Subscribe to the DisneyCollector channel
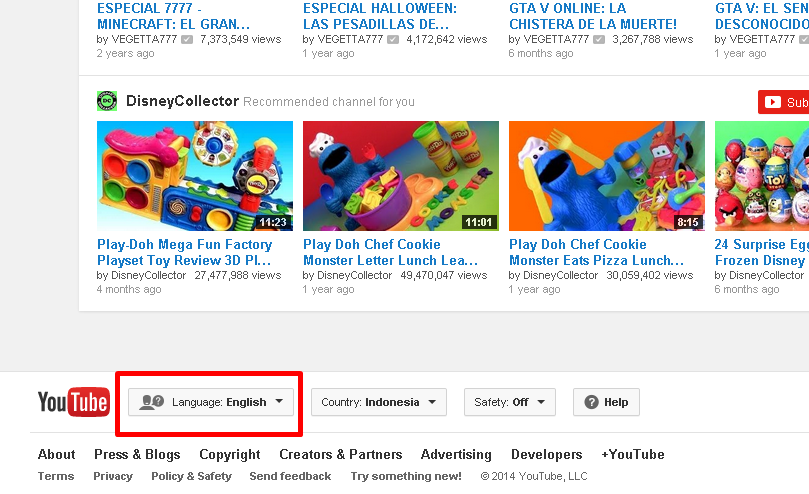This screenshot has width=809, height=494. coord(784,102)
